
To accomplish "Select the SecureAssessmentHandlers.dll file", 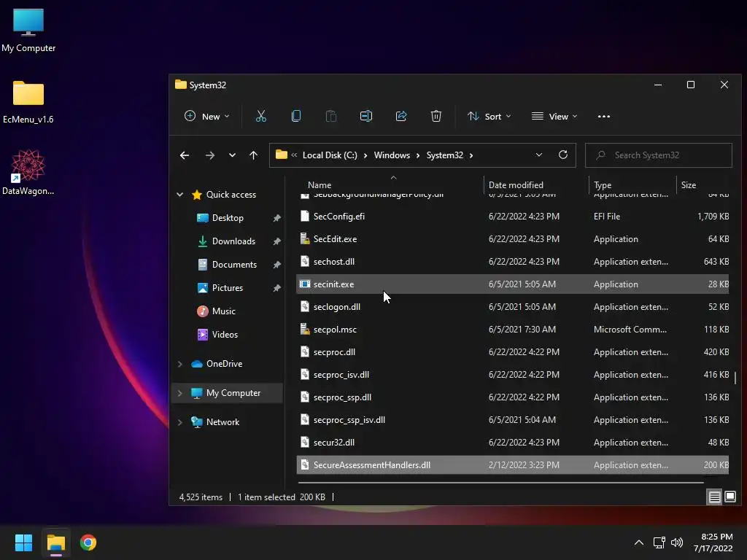I will pos(513,465).
